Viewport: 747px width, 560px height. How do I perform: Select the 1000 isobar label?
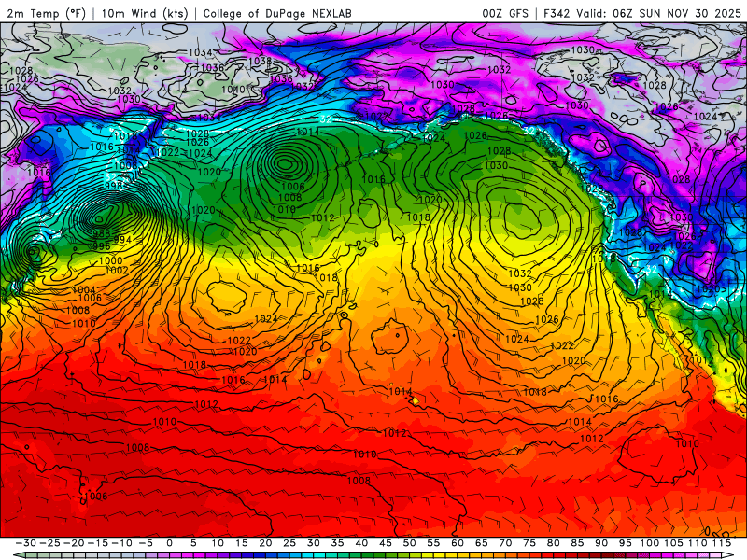click(110, 260)
